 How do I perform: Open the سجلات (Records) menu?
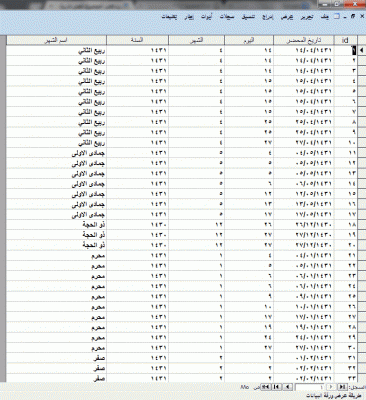point(227,17)
